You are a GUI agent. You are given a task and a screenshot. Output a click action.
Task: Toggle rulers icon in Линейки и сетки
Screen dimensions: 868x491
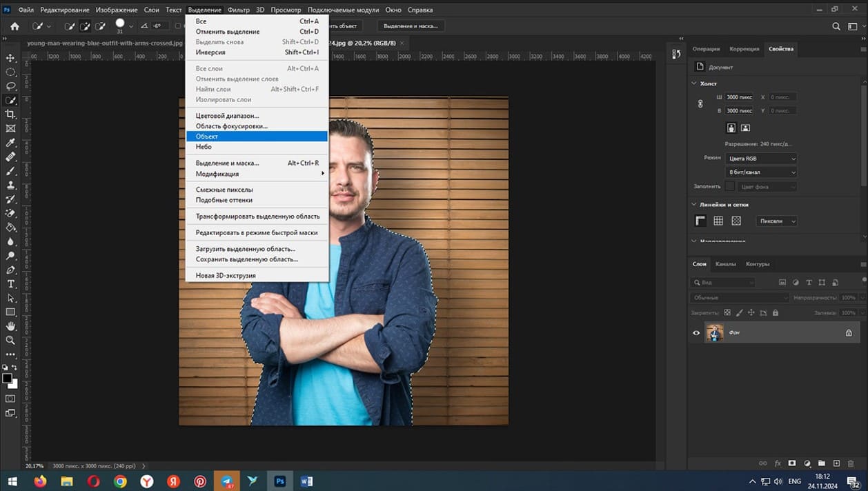click(700, 221)
